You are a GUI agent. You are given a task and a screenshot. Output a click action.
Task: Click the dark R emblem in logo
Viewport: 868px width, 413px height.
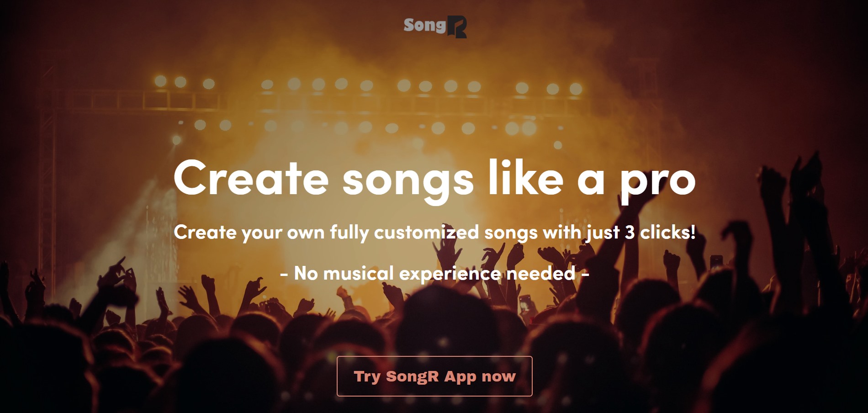point(456,27)
